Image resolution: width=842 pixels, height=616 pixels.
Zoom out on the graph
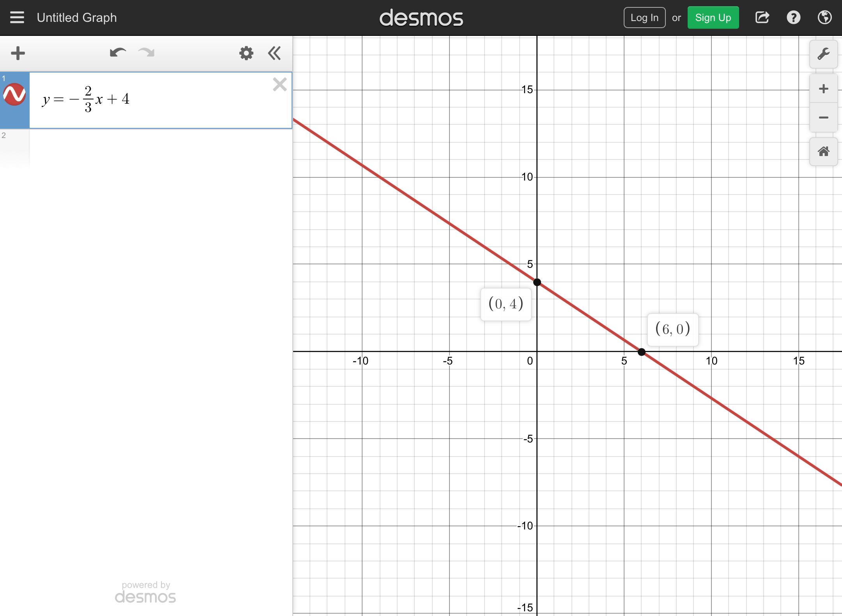823,117
